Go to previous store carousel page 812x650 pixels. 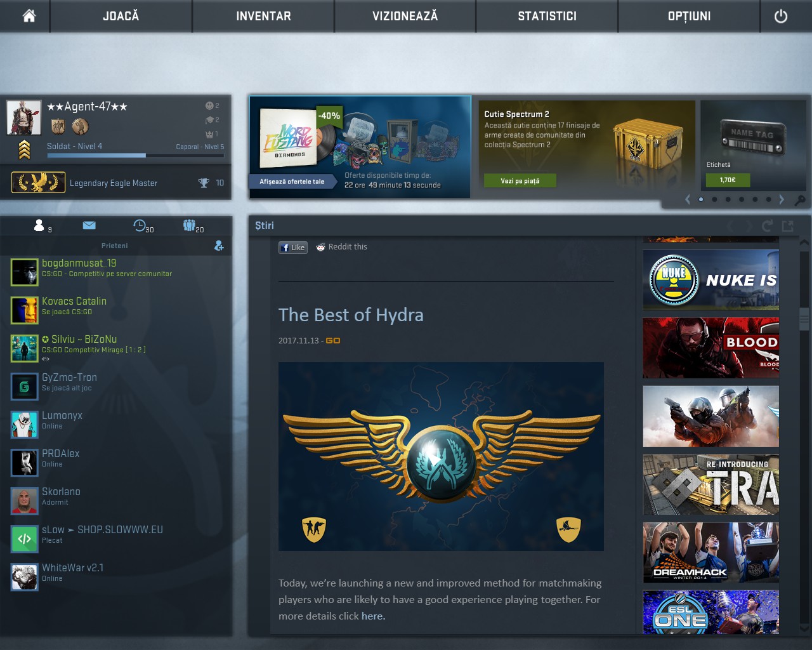pos(688,199)
